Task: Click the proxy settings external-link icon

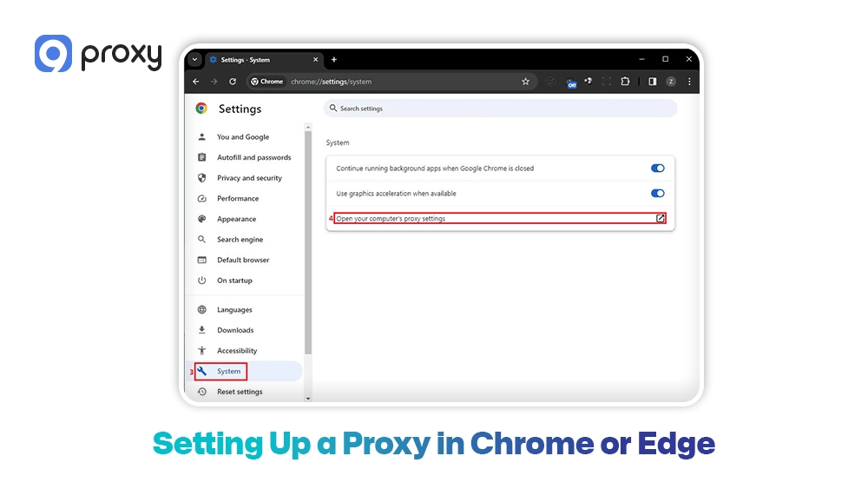Action: point(660,218)
